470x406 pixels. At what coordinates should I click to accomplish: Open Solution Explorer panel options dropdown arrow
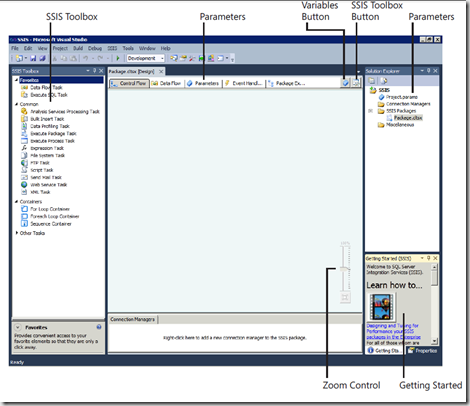[x=422, y=71]
